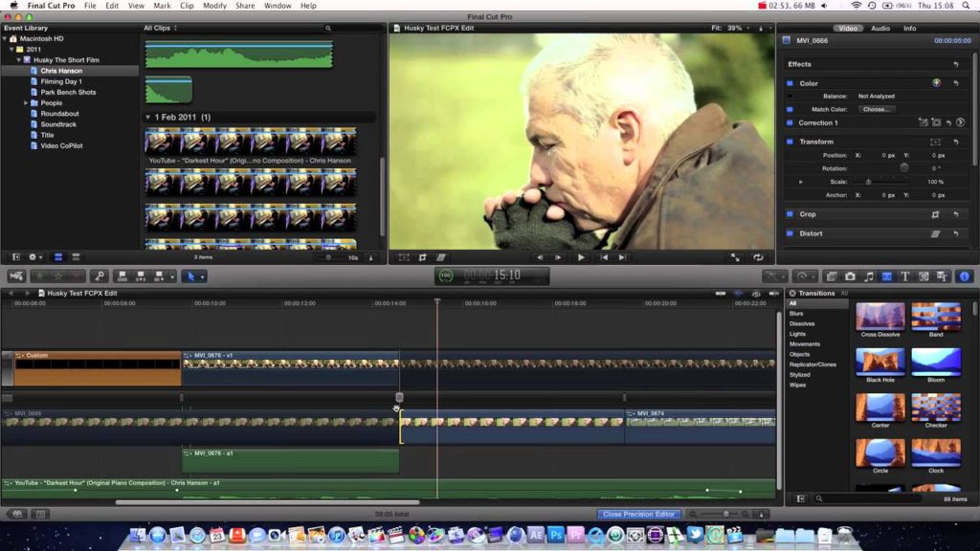Image resolution: width=980 pixels, height=551 pixels.
Task: Disable the Correction 1 checkbox
Action: coord(790,122)
